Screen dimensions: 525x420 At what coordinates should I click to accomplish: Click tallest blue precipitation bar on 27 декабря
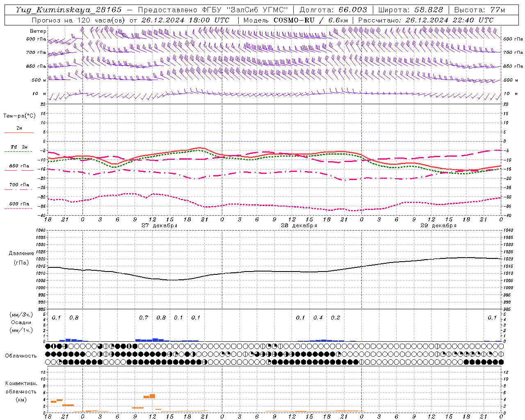coord(155,340)
